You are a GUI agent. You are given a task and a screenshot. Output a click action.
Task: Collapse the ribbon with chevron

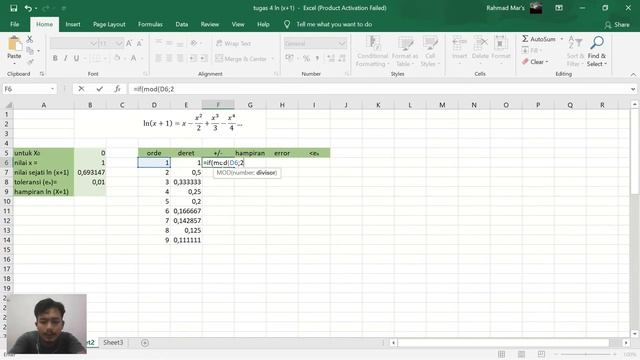click(x=633, y=74)
